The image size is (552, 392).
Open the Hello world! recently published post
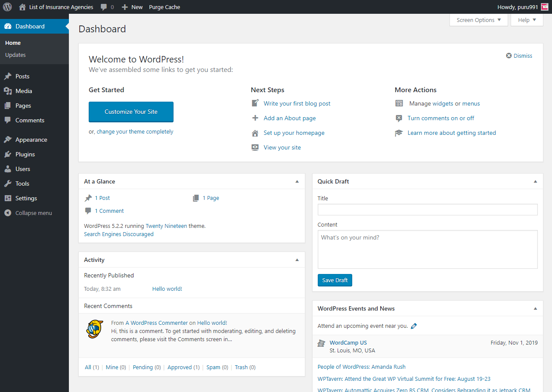tap(167, 289)
